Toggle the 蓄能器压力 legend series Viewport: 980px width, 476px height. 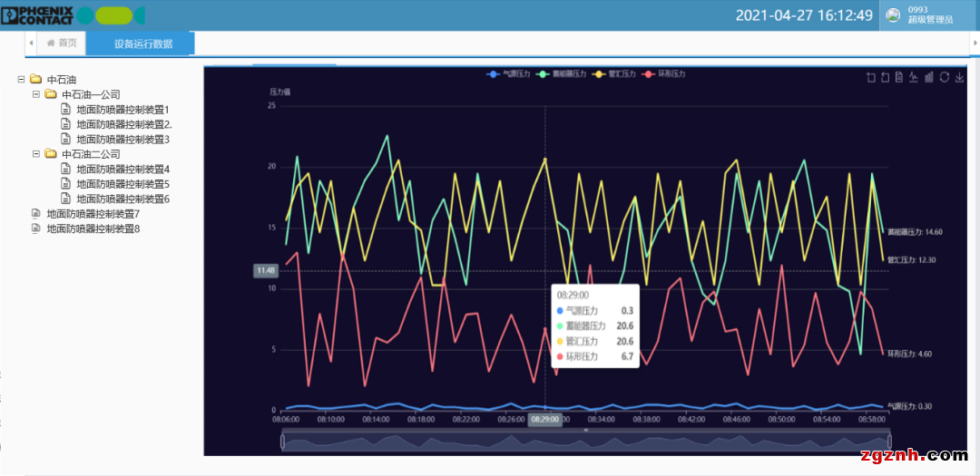click(561, 74)
